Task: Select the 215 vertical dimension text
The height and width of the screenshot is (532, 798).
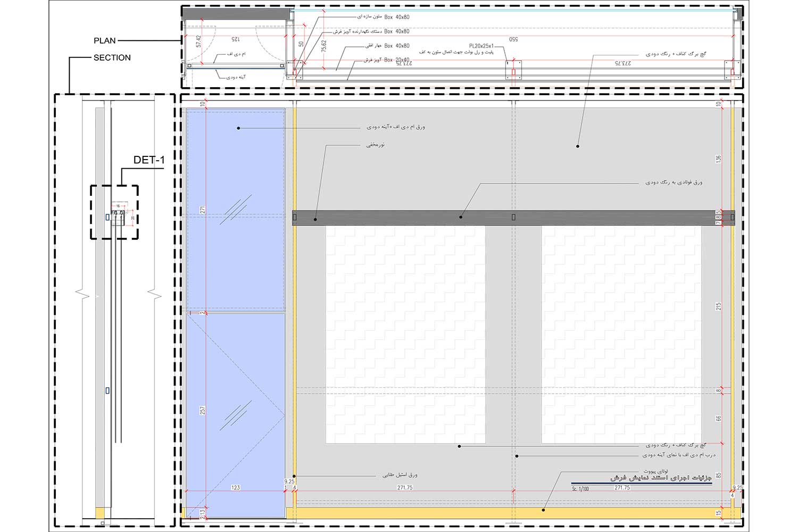Action: coord(719,307)
